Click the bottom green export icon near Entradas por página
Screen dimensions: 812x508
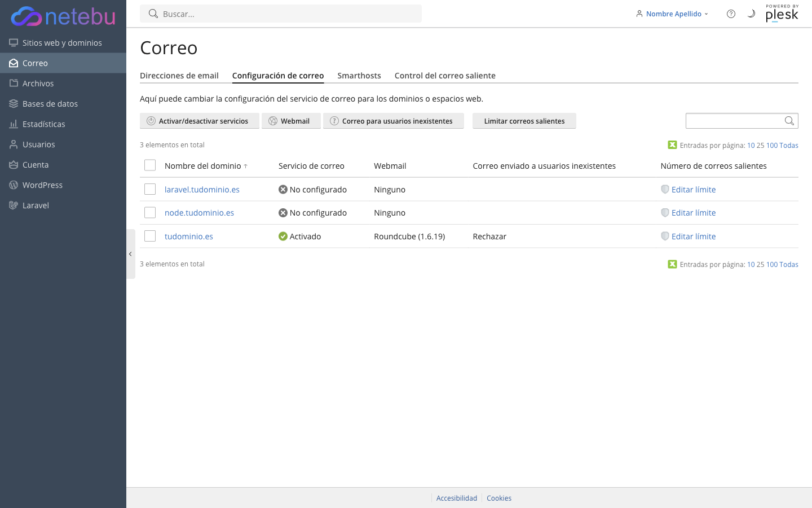[x=672, y=264]
